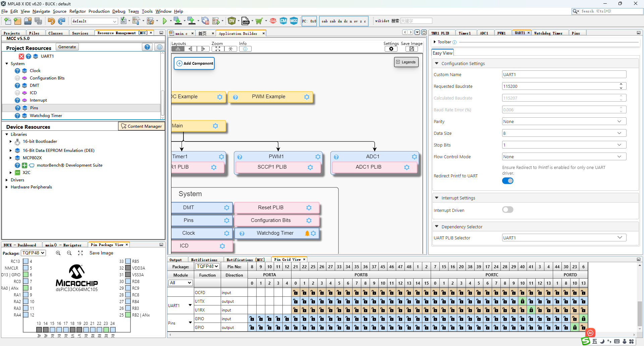Open the DV Data Visualizer icon
644x346 pixels.
[232, 21]
